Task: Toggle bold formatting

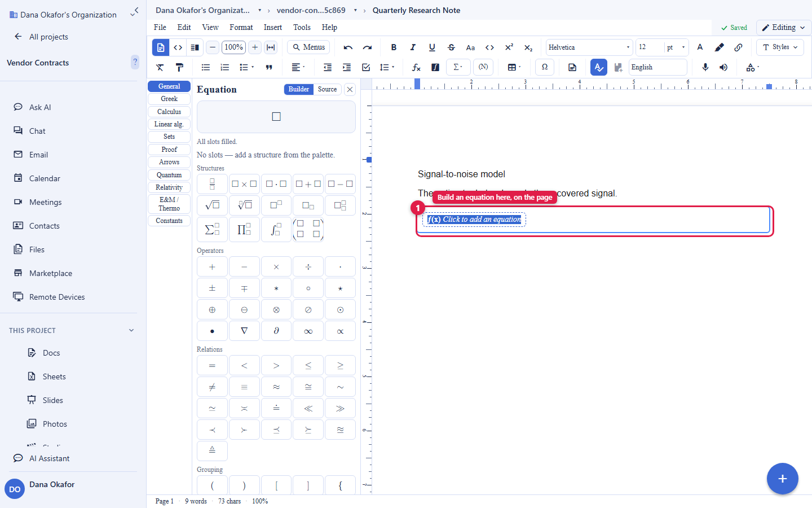Action: (x=394, y=47)
